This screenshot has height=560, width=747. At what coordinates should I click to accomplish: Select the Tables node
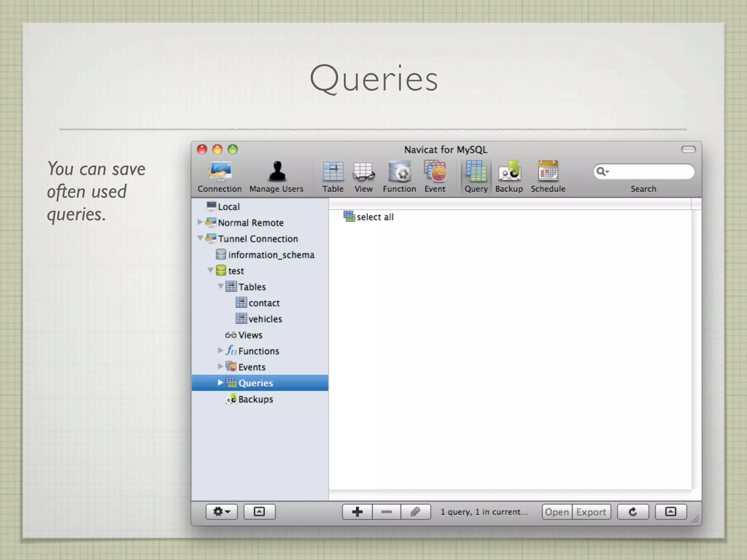click(x=252, y=287)
